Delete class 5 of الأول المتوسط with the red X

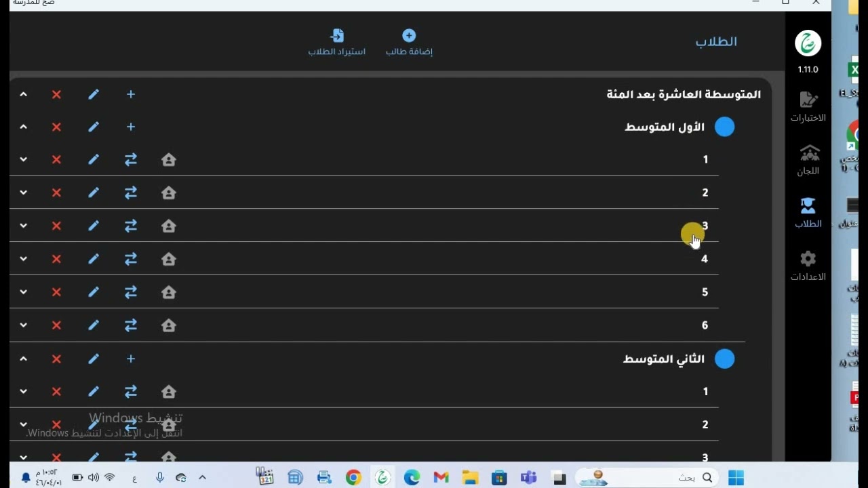[x=56, y=292]
